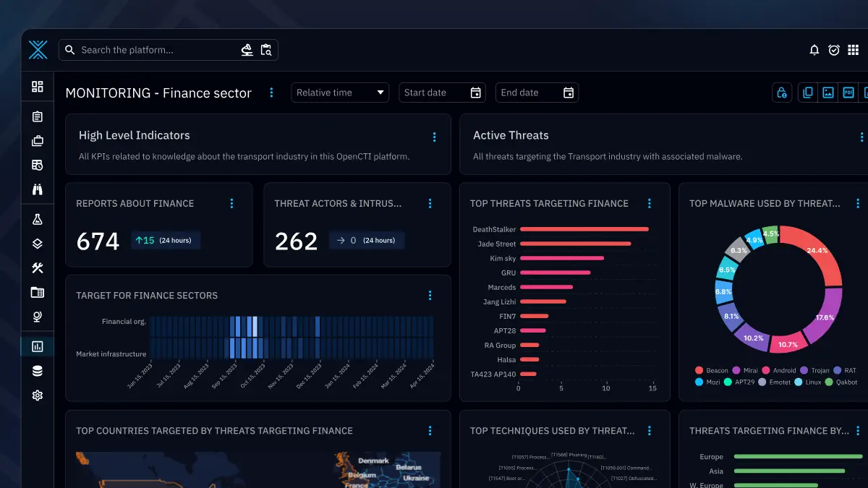This screenshot has height=488, width=868.
Task: Open the flask icon in sidebar
Action: coord(38,219)
